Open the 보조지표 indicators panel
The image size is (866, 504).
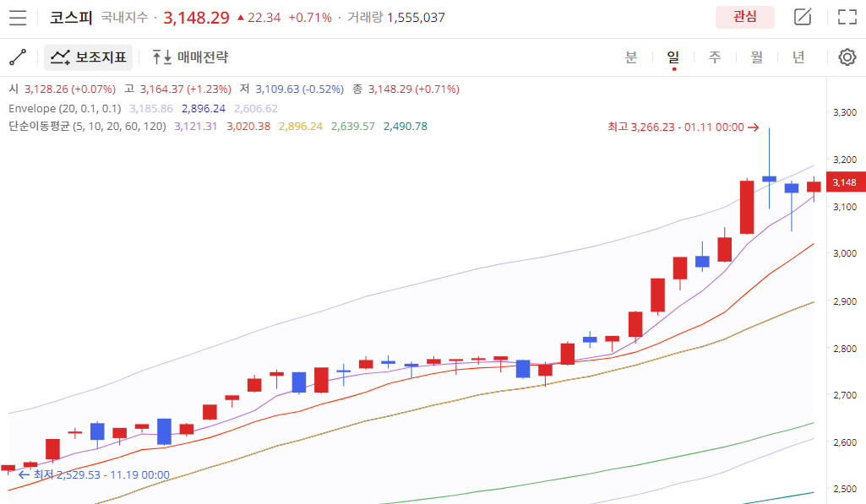pyautogui.click(x=89, y=57)
